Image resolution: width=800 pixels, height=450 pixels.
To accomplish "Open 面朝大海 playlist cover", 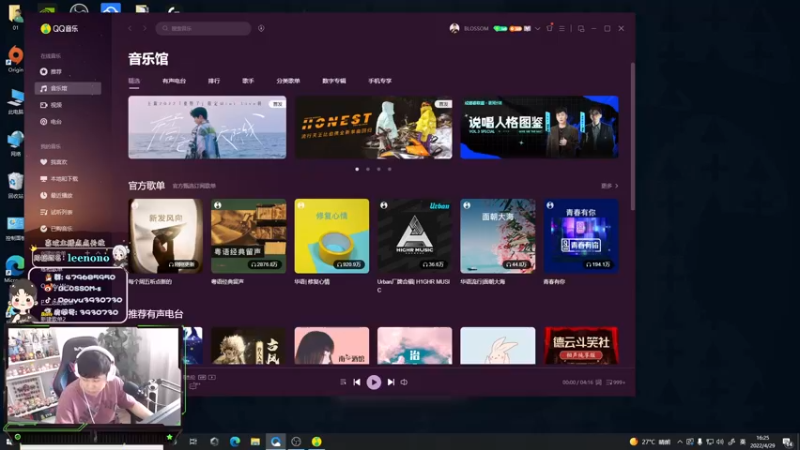I will [498, 236].
